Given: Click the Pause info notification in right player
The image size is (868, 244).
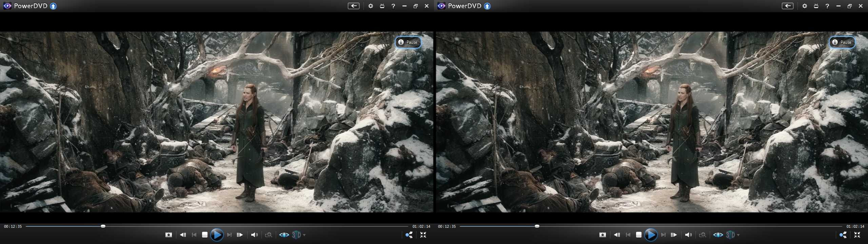Looking at the screenshot, I should [842, 42].
